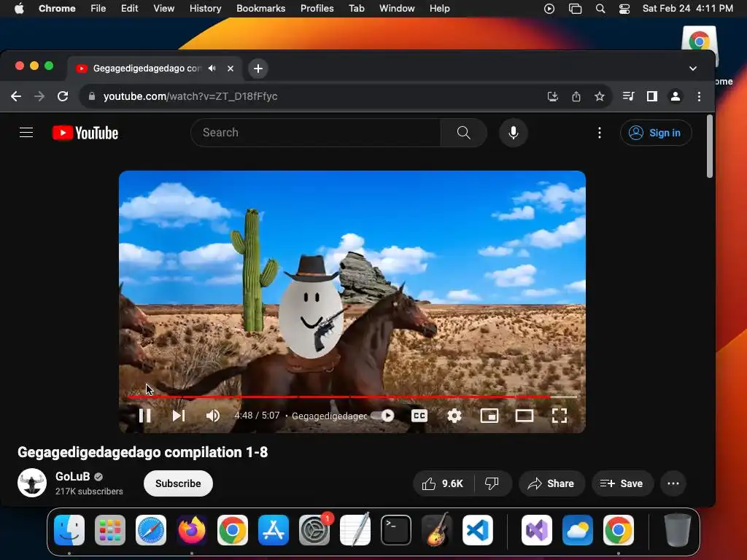Open the Window menu
The image size is (747, 560).
tap(397, 9)
